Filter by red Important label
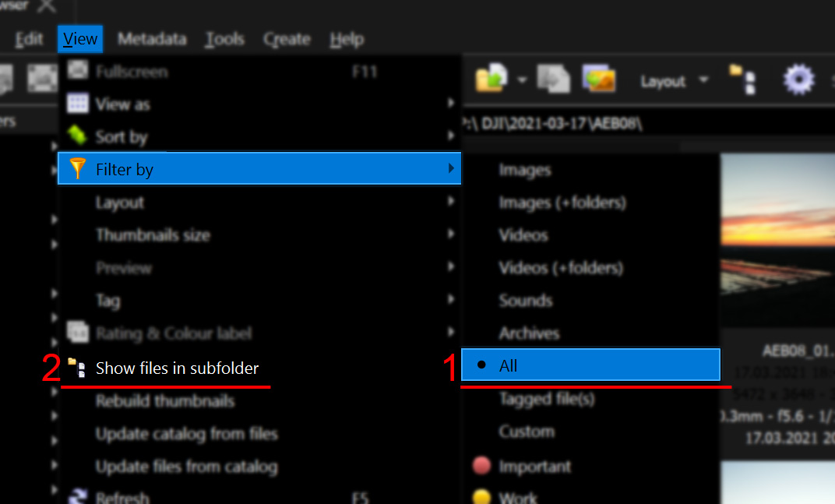Viewport: 835px width, 504px height. [590, 466]
